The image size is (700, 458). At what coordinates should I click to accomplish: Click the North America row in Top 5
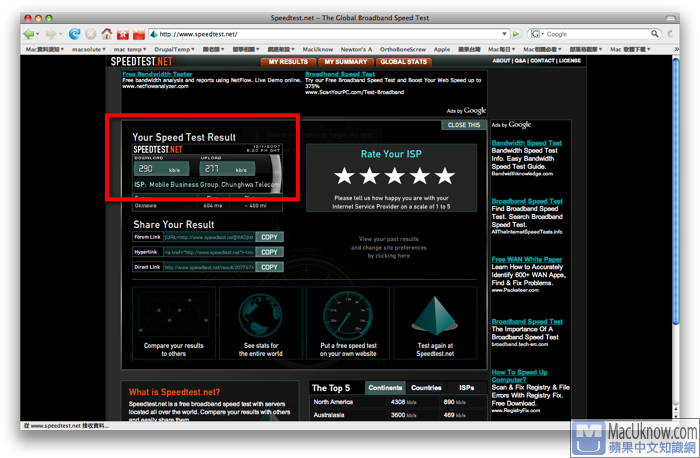coord(398,402)
